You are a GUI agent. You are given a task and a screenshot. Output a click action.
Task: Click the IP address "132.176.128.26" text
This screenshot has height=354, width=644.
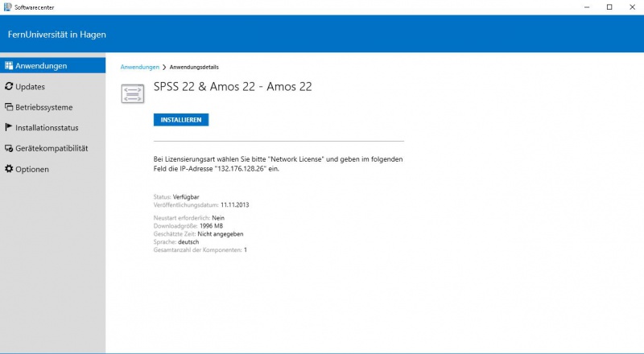(240, 169)
